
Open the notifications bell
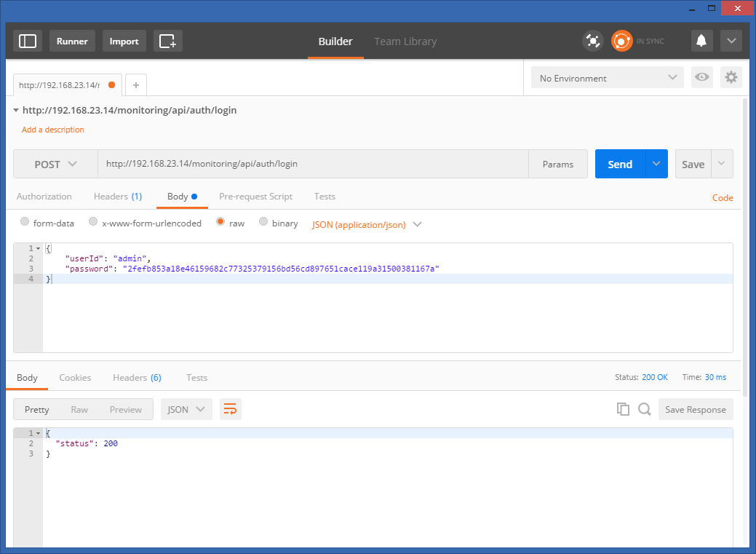pos(702,41)
